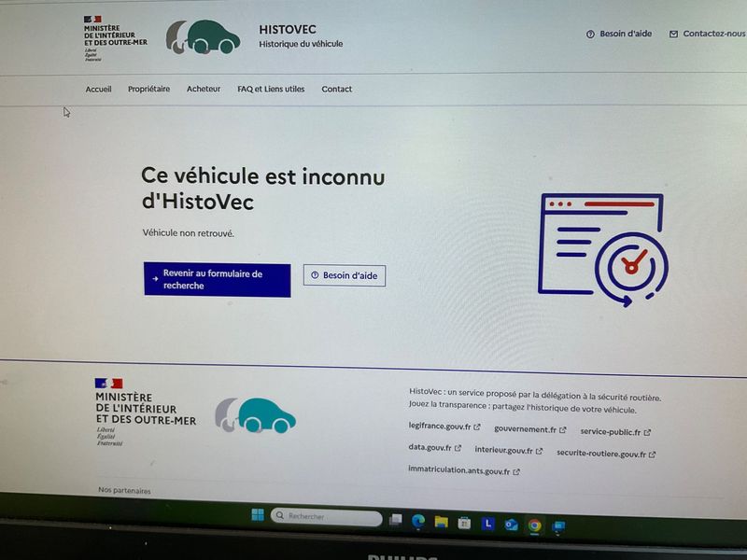Open the interieur.gouv.fr link
The height and width of the screenshot is (560, 747).
pos(508,451)
